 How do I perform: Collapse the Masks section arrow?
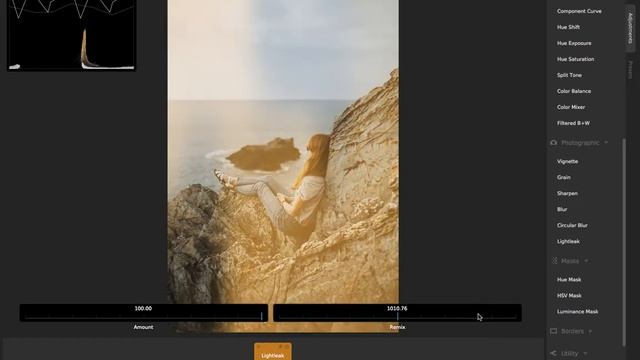pyautogui.click(x=587, y=261)
